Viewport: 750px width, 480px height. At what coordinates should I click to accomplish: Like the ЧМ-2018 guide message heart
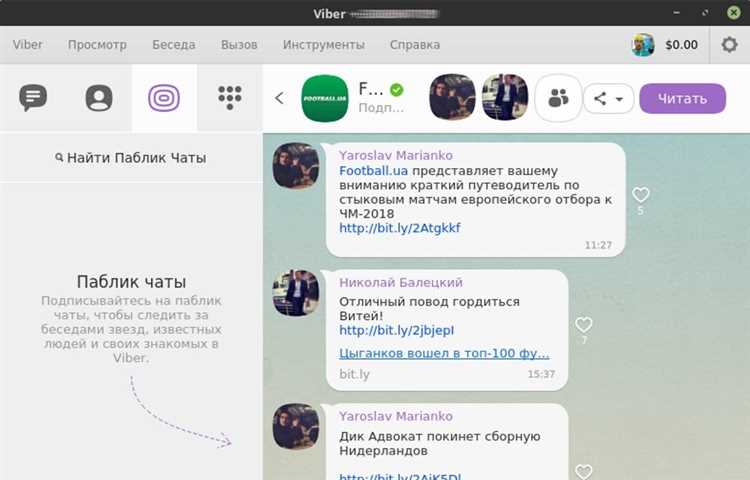640,195
